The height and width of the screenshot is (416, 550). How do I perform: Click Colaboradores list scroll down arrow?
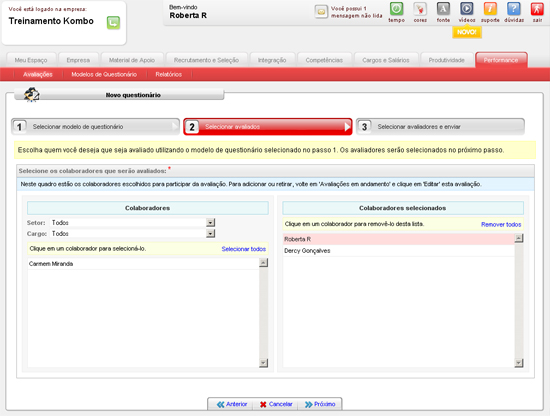pos(263,363)
